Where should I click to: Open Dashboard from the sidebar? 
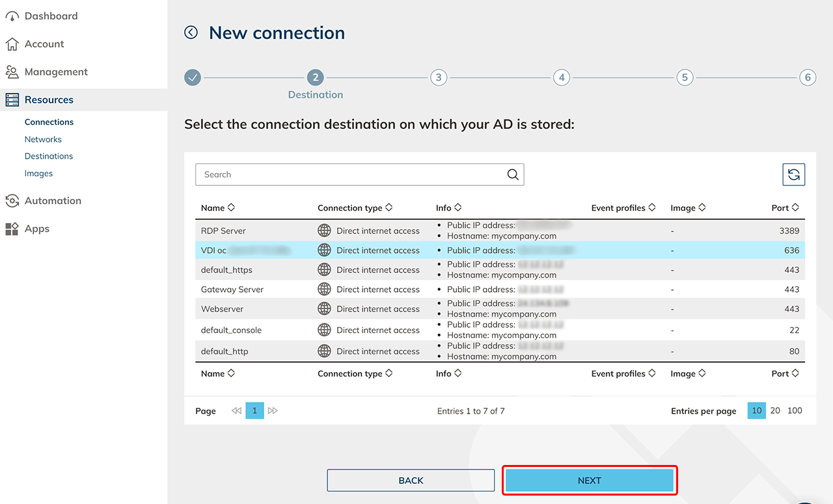tap(51, 16)
